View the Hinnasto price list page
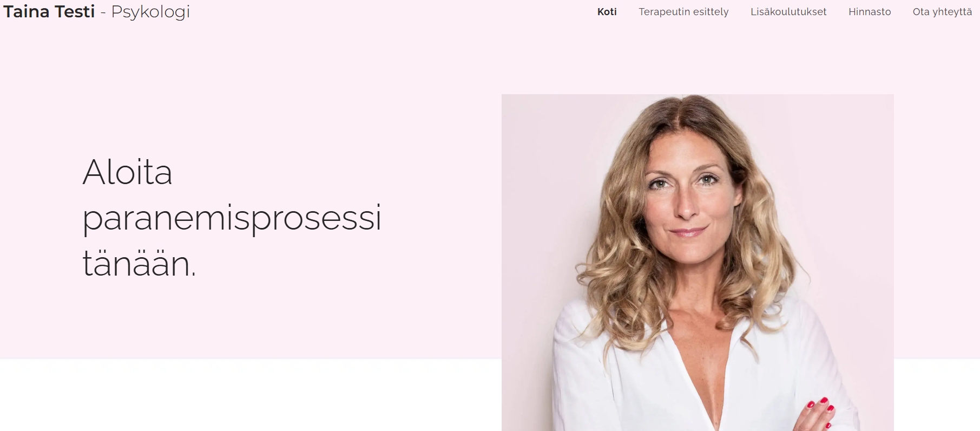Viewport: 980px width, 431px height. pyautogui.click(x=870, y=12)
